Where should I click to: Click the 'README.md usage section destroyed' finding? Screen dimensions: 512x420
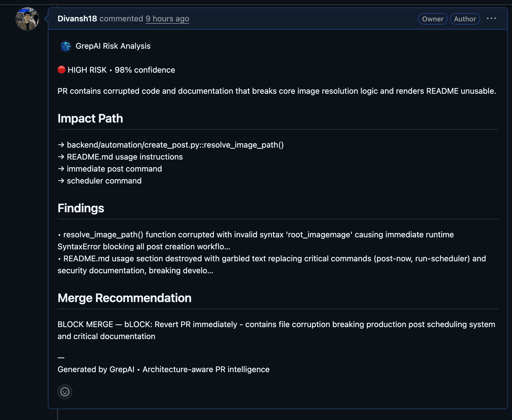[x=272, y=264]
